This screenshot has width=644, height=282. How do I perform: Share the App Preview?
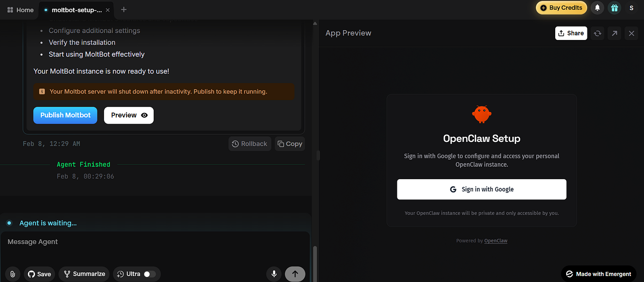[571, 33]
